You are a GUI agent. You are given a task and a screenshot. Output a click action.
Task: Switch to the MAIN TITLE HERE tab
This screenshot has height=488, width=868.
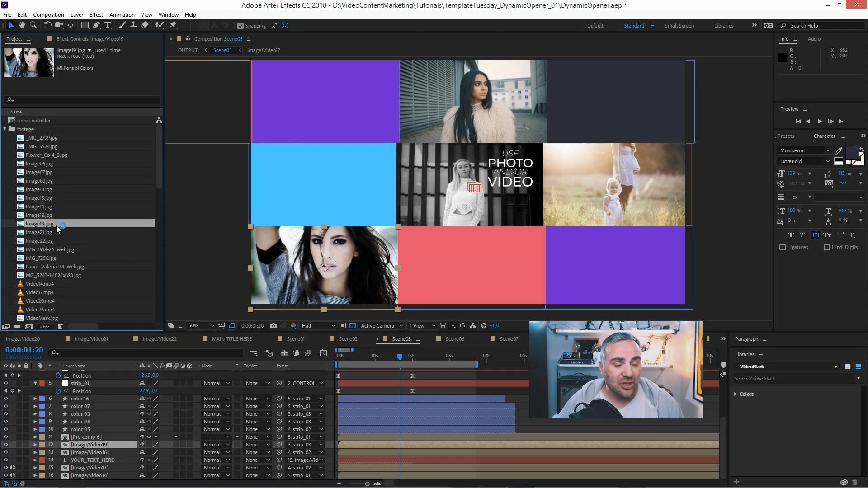(231, 339)
